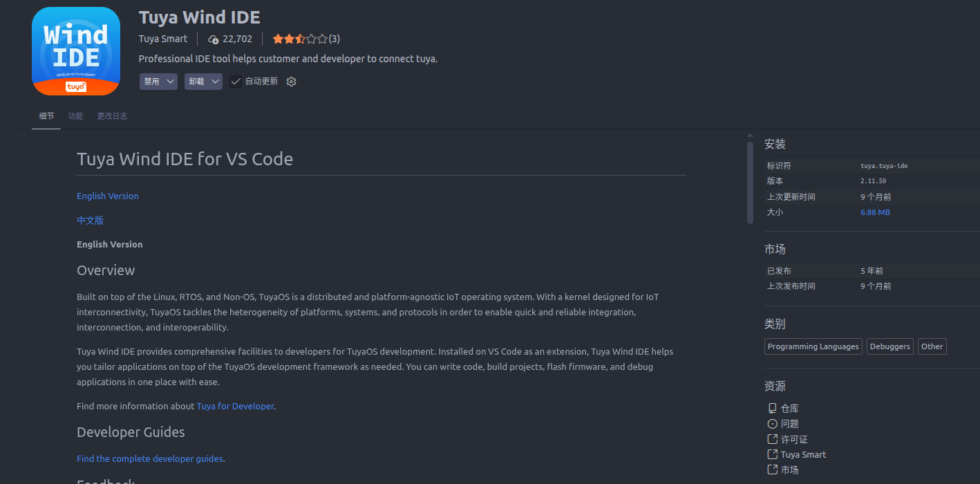This screenshot has width=980, height=484.
Task: Expand the 卸载 uninstall dropdown arrow
Action: tap(216, 82)
